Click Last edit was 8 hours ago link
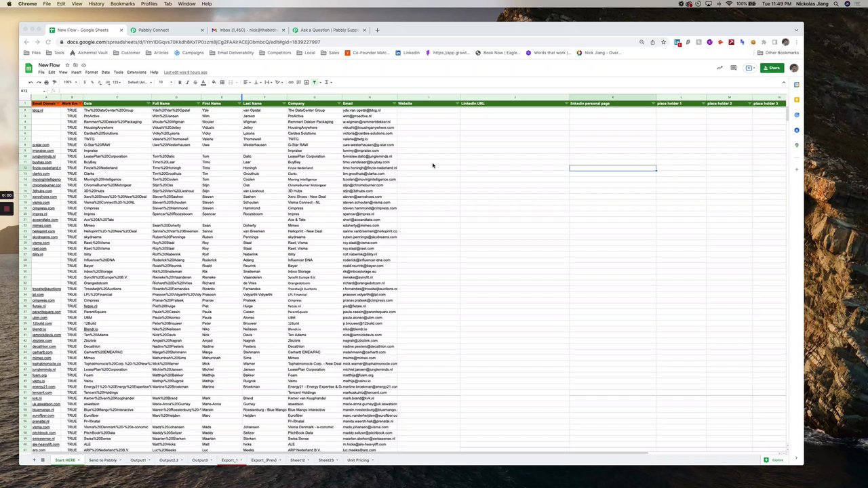 click(x=185, y=73)
